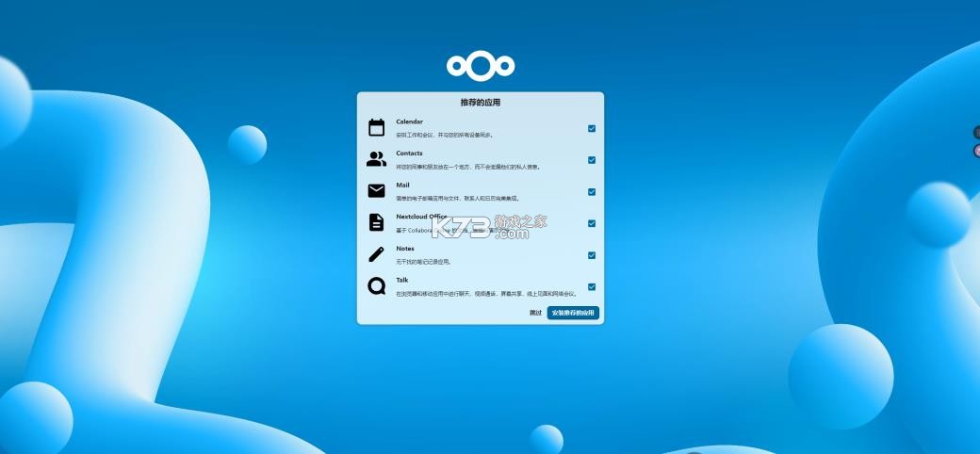Click the Talk description about video calls
The width and height of the screenshot is (980, 454).
pyautogui.click(x=487, y=294)
